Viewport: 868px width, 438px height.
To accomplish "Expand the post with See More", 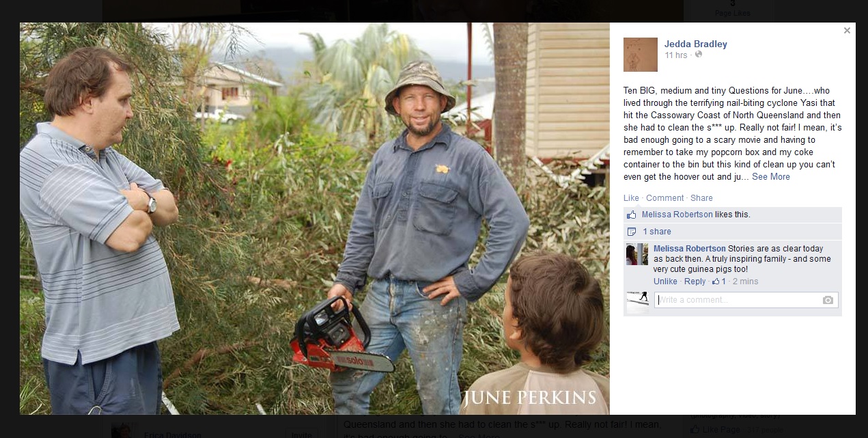I will click(771, 176).
